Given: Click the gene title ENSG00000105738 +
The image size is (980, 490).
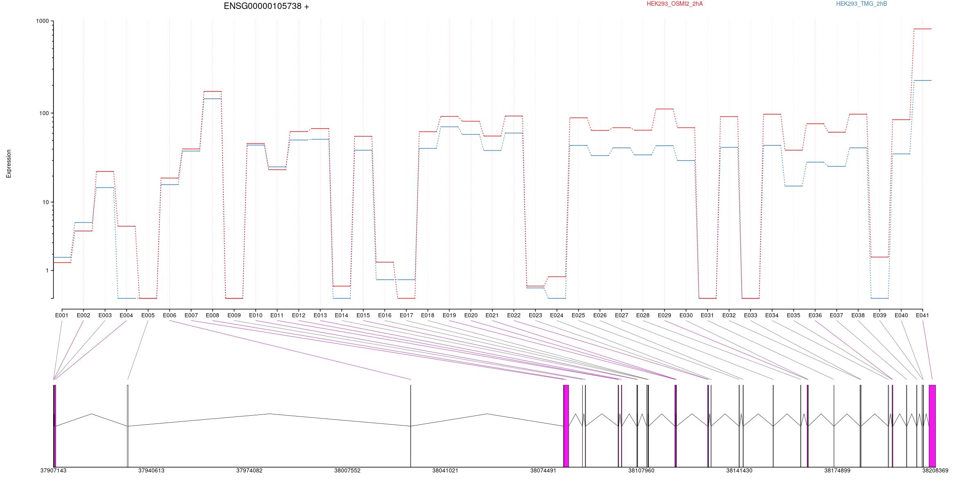Looking at the screenshot, I should (266, 6).
